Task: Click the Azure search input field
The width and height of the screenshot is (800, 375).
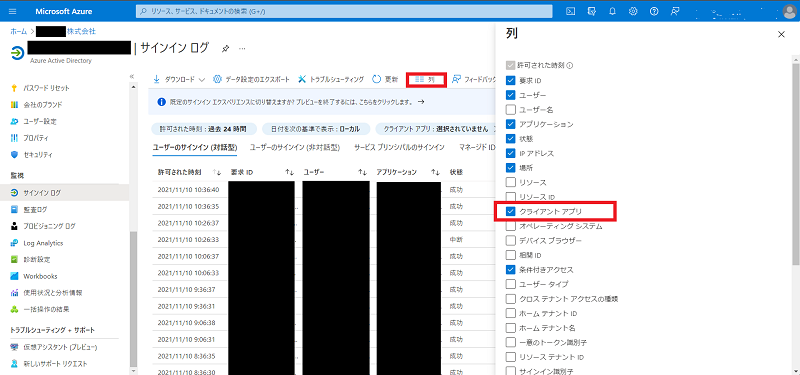Action: pyautogui.click(x=344, y=11)
